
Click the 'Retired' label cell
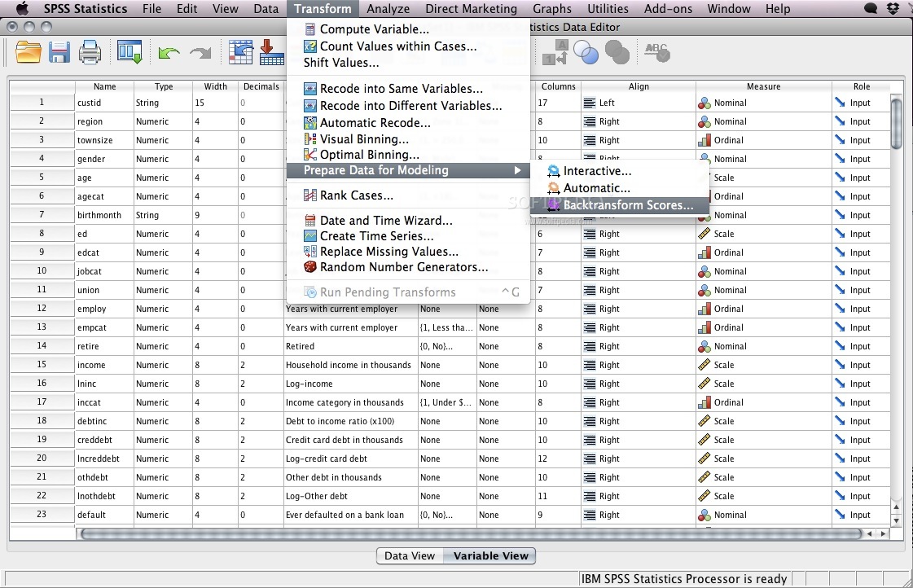(x=350, y=346)
